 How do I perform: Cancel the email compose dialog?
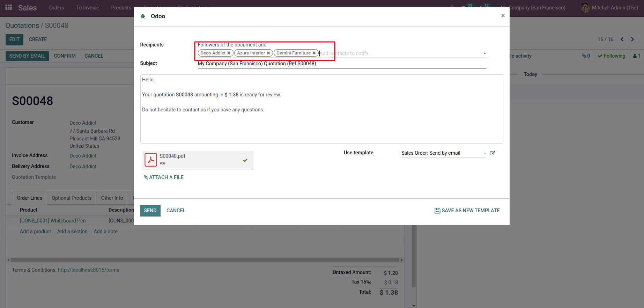tap(176, 211)
